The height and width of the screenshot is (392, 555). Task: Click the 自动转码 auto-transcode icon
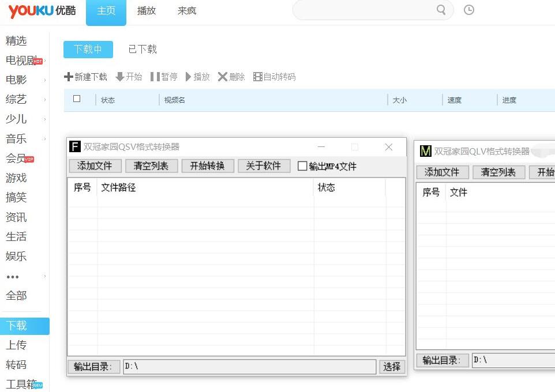click(x=257, y=77)
